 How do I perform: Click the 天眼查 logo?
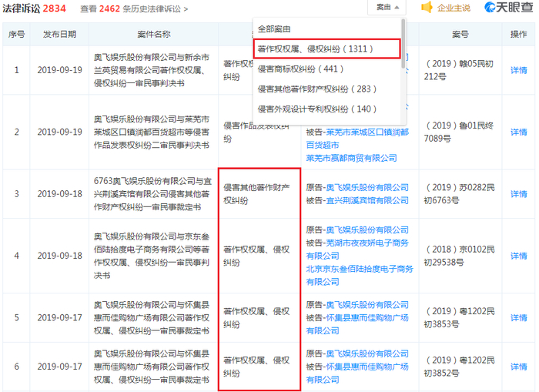point(508,7)
